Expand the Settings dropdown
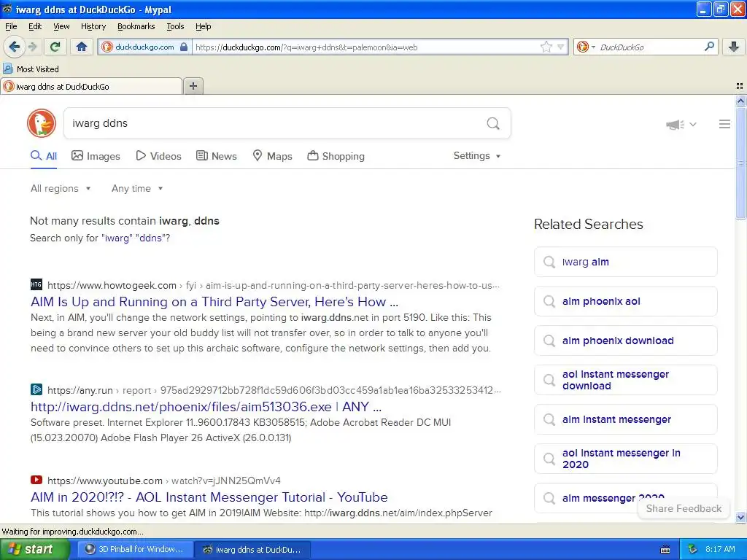 pyautogui.click(x=477, y=156)
